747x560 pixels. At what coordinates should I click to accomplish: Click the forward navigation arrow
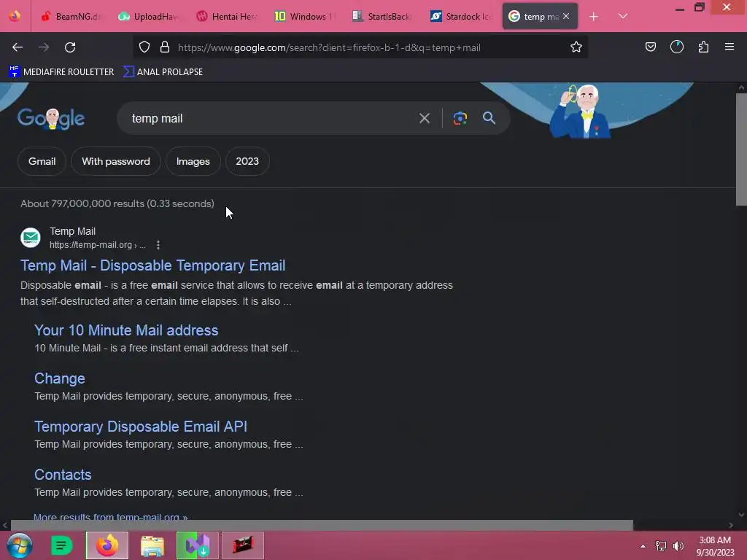point(44,47)
